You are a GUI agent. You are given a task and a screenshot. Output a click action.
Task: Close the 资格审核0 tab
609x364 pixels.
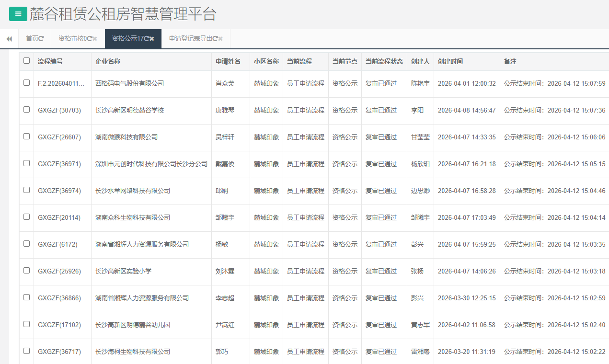(x=95, y=39)
